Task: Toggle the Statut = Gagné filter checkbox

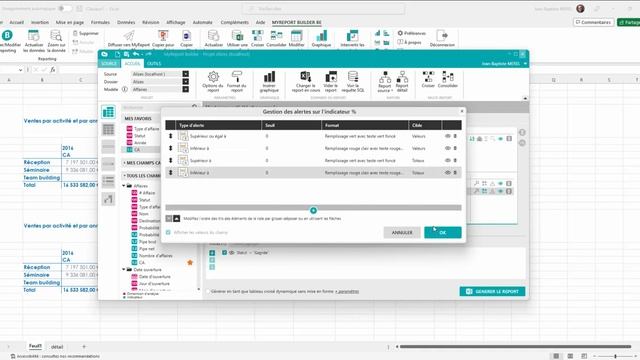Action: 224,253
